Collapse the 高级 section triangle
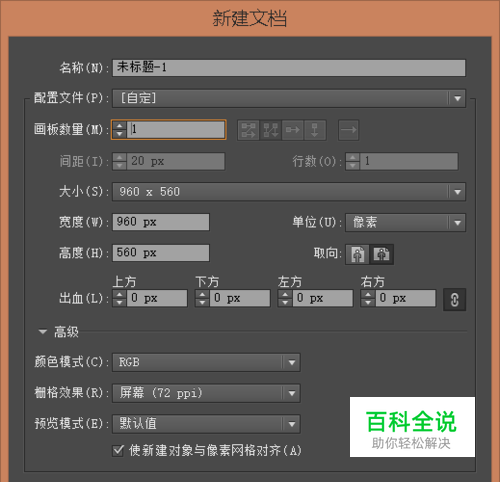This screenshot has height=482, width=500. coord(42,332)
